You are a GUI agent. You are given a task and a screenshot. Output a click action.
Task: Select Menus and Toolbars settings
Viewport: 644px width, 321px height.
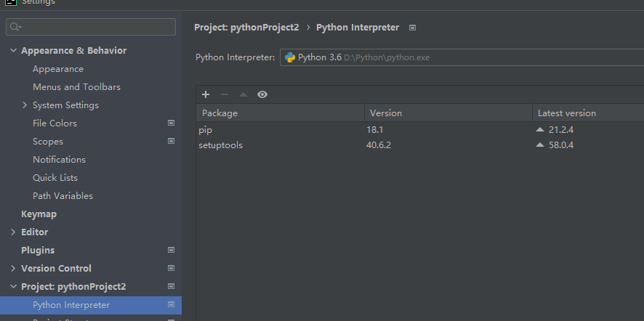tap(76, 87)
